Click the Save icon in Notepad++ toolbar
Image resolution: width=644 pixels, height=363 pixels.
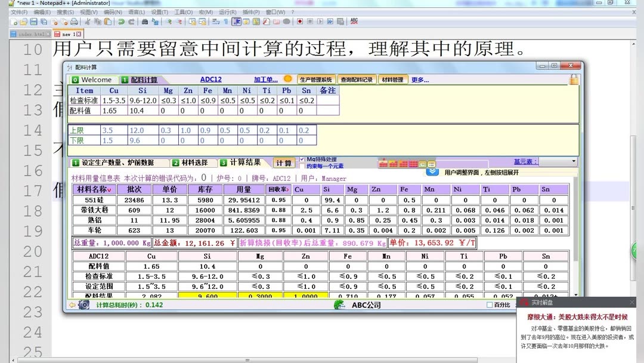pos(33,21)
